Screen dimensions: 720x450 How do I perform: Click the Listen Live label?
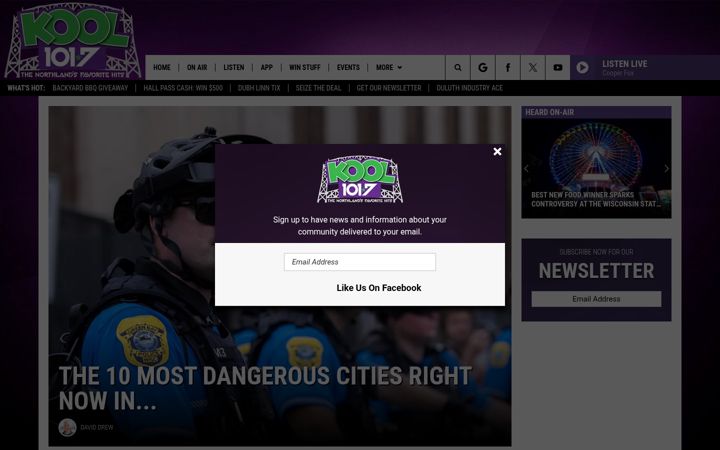pos(624,64)
